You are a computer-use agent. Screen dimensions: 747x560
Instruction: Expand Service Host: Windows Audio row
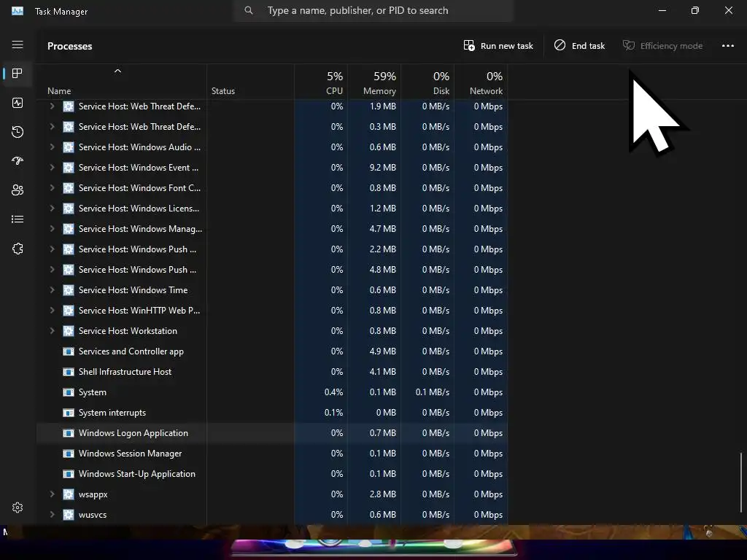pyautogui.click(x=52, y=147)
